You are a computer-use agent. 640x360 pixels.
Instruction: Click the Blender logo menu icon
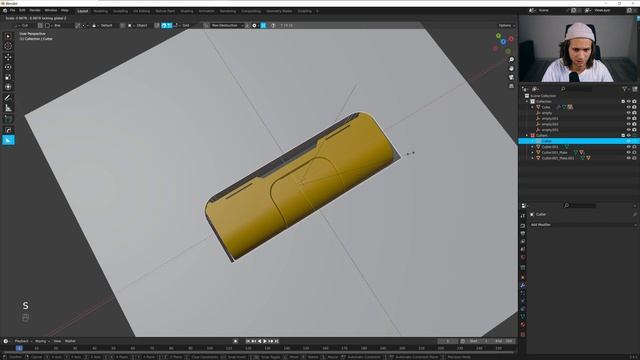pyautogui.click(x=5, y=10)
